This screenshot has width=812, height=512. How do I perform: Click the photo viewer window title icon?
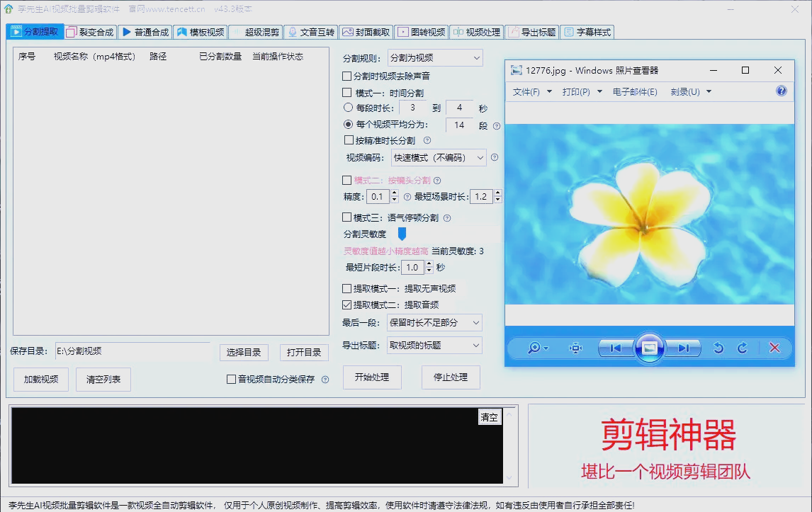pyautogui.click(x=516, y=70)
